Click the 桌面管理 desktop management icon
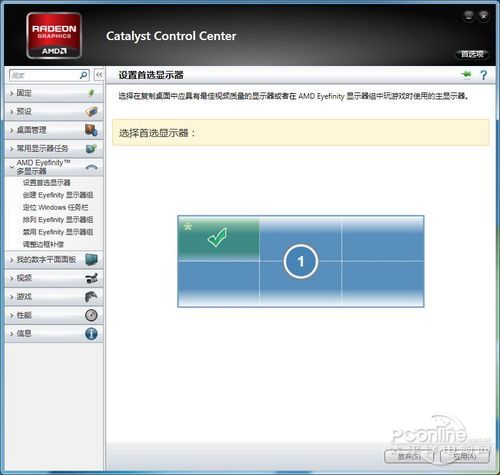Image resolution: width=500 pixels, height=475 pixels. tap(91, 130)
